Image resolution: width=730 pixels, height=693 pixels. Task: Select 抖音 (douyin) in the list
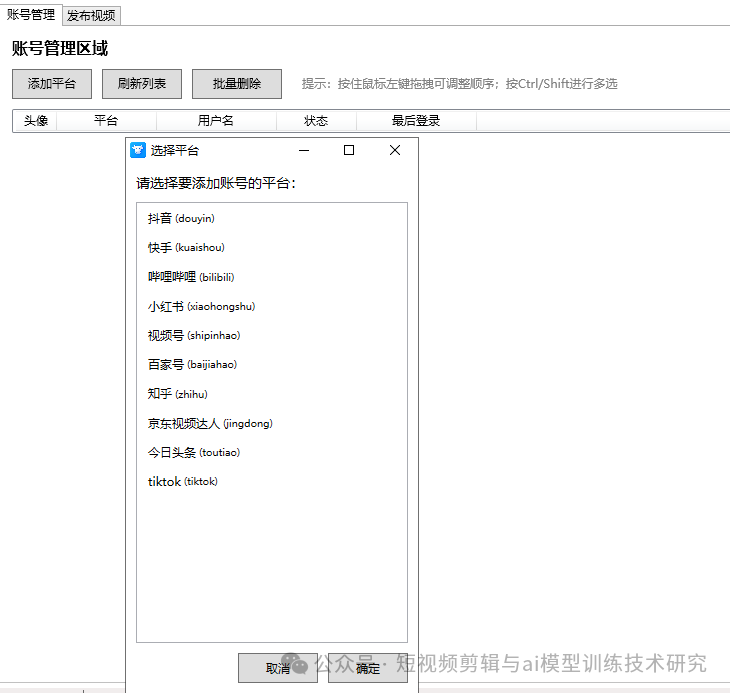click(272, 218)
